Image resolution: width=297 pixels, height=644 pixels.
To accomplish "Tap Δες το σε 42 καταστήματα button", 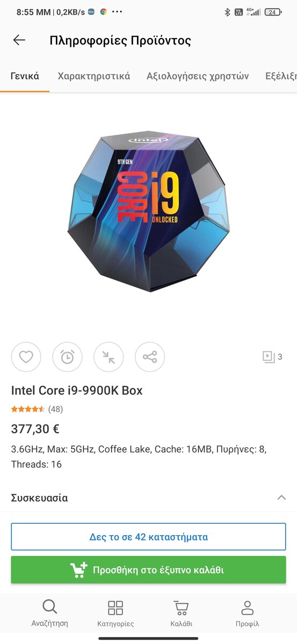I will (148, 537).
